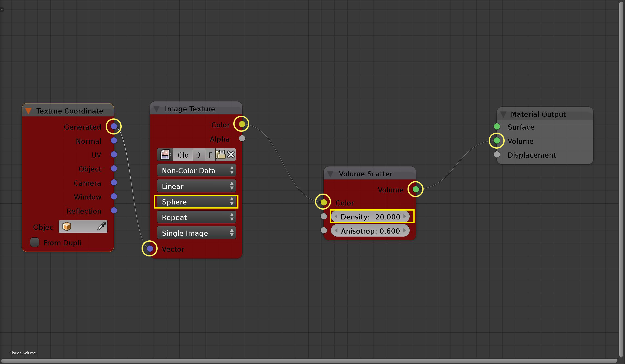Screen dimensions: 625x364
Task: Click the editor corner split widget
Action: tap(2, 10)
